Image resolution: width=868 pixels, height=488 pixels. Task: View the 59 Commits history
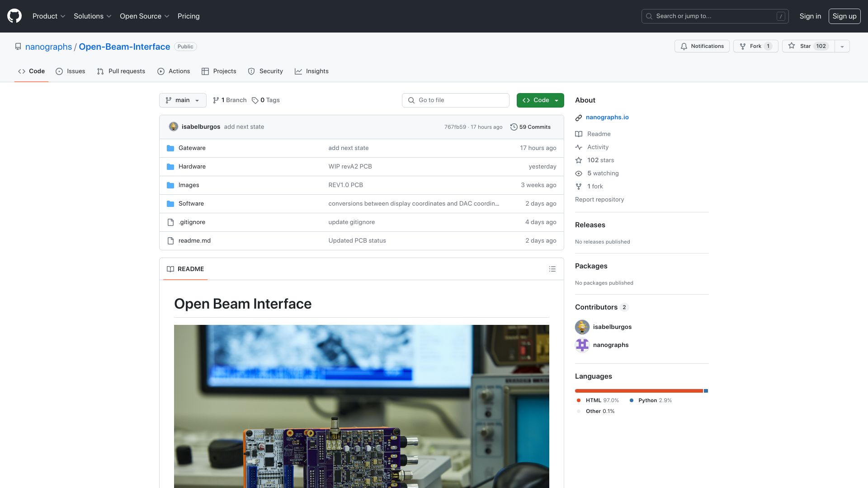tap(530, 127)
